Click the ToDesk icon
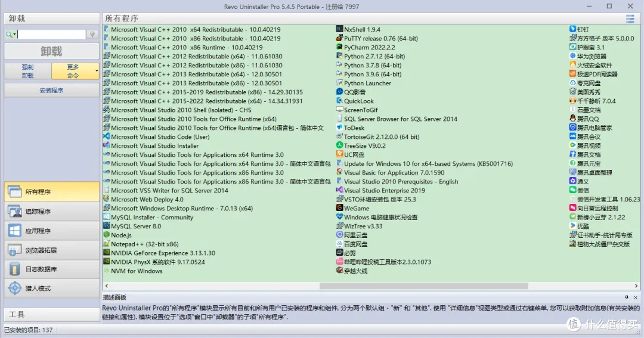Screen dimensions: 644x338 click(339, 128)
